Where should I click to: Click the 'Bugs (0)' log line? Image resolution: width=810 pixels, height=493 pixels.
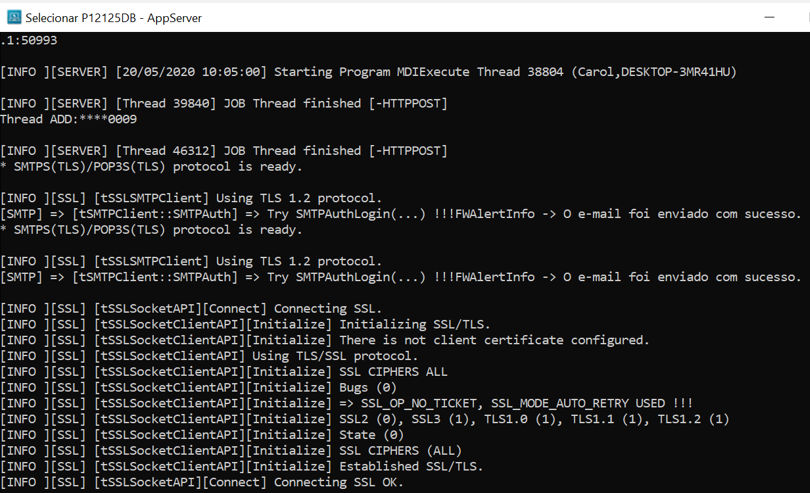point(198,388)
